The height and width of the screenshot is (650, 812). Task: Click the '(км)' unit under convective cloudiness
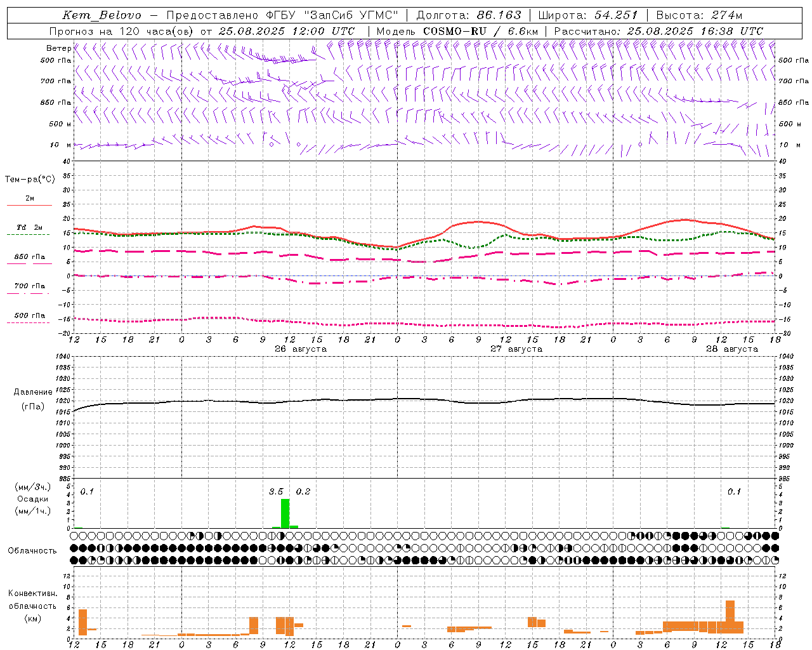coord(33,618)
